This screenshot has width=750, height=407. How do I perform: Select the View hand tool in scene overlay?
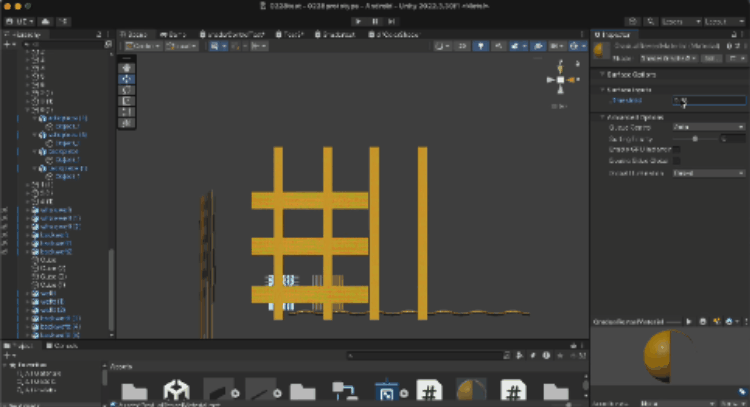pyautogui.click(x=127, y=68)
